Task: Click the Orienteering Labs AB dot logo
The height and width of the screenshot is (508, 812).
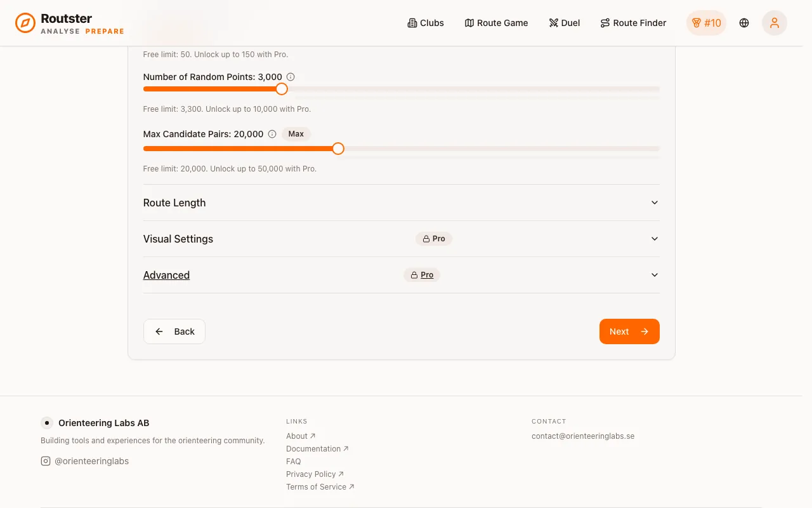Action: click(47, 423)
